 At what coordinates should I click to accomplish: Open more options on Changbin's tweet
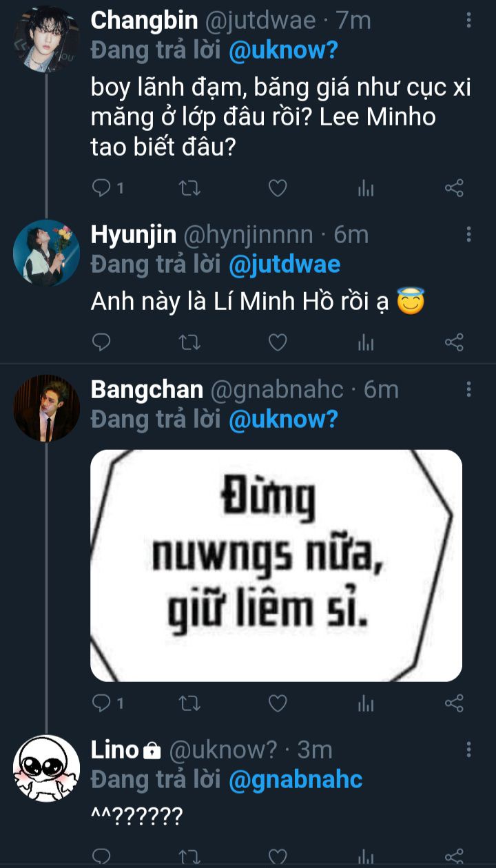coord(469,21)
